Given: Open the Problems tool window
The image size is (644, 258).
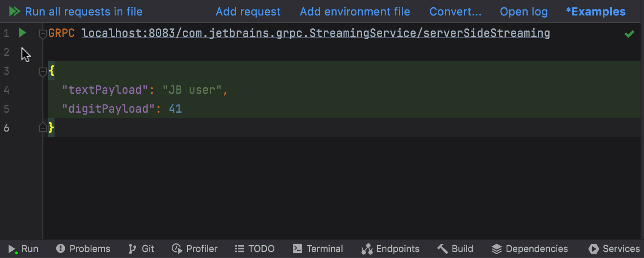Looking at the screenshot, I should [x=83, y=249].
